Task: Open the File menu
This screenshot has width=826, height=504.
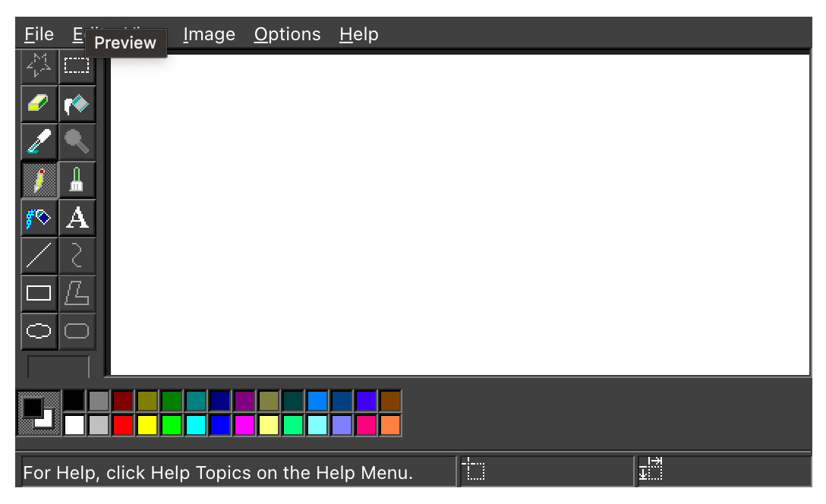Action: [39, 34]
